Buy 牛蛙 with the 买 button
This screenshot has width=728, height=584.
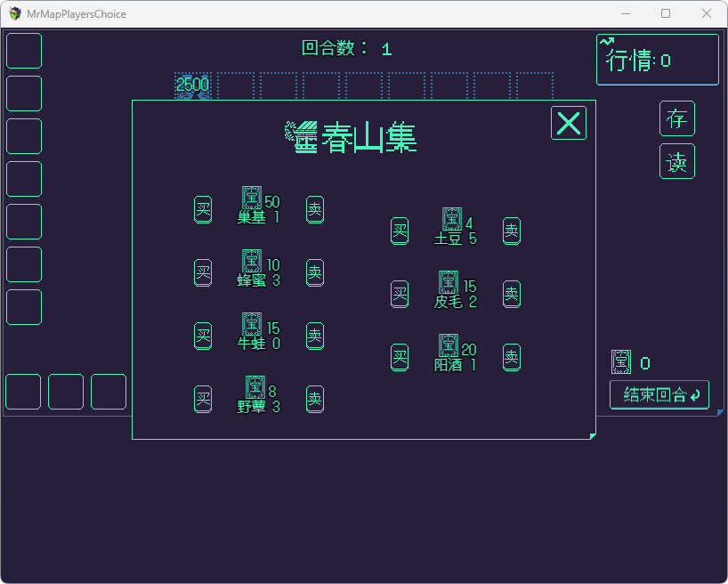(203, 336)
